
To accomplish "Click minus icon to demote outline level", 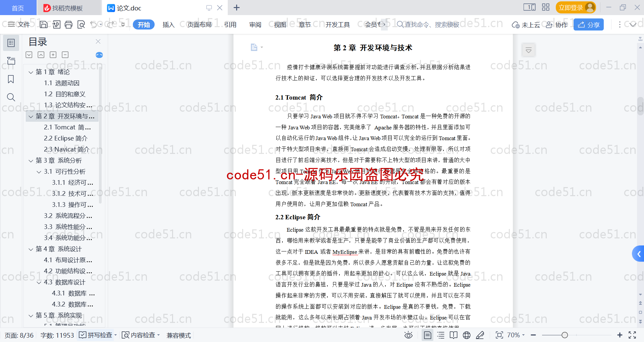I will coord(65,55).
